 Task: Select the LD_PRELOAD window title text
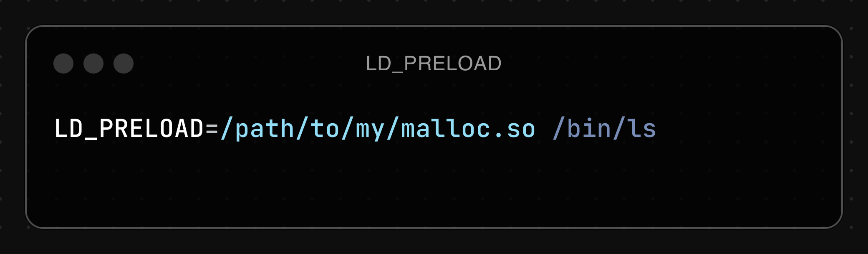click(434, 64)
